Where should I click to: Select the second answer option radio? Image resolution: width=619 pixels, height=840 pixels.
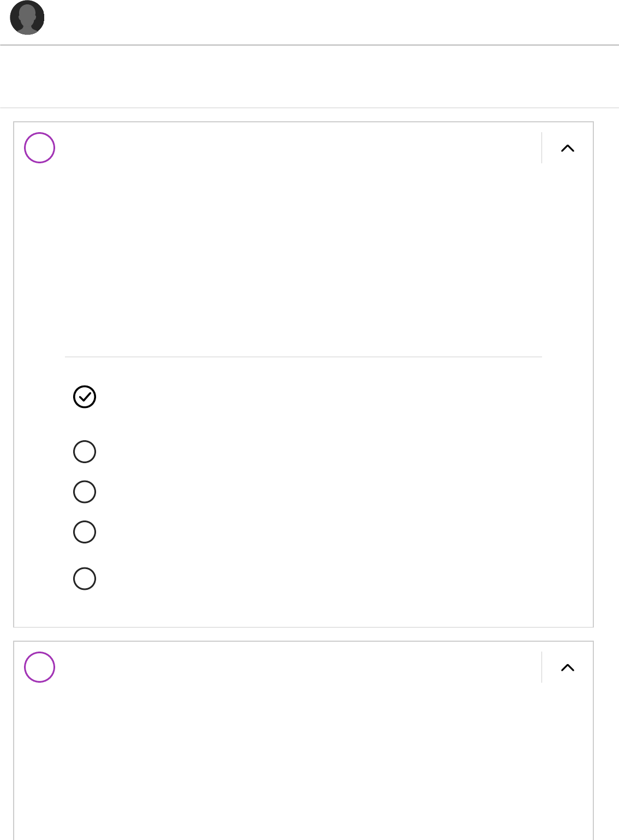pyautogui.click(x=85, y=452)
